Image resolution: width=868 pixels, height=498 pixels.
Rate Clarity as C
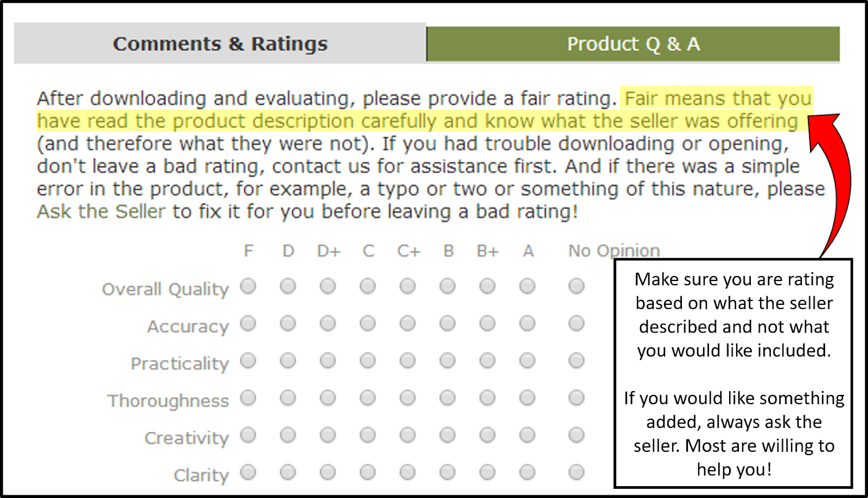pyautogui.click(x=368, y=473)
